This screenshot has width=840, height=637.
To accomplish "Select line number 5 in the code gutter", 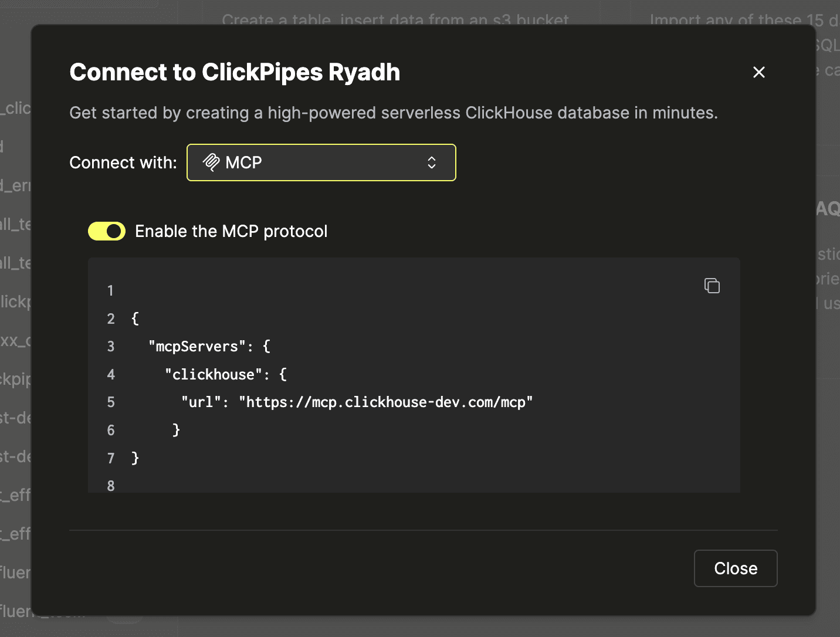I will point(111,402).
